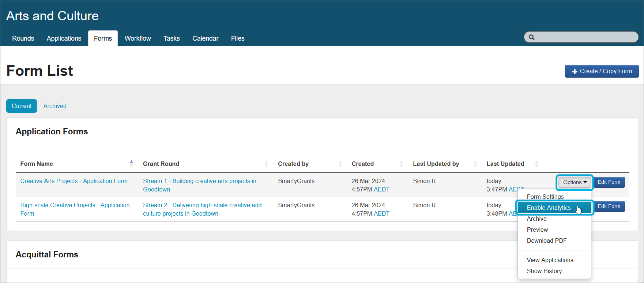Viewport: 644px width, 283px height.
Task: Sort by Grant Round column arrows
Action: coord(266,164)
